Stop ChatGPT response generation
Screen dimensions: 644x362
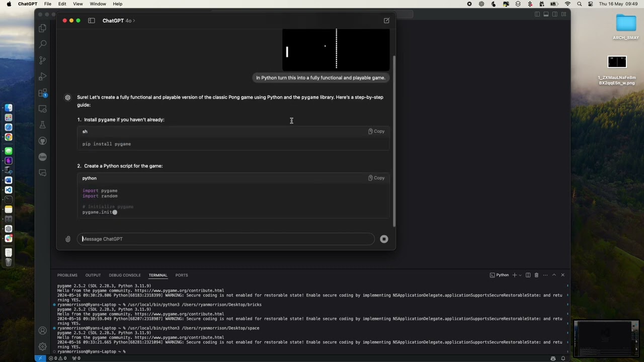(384, 239)
